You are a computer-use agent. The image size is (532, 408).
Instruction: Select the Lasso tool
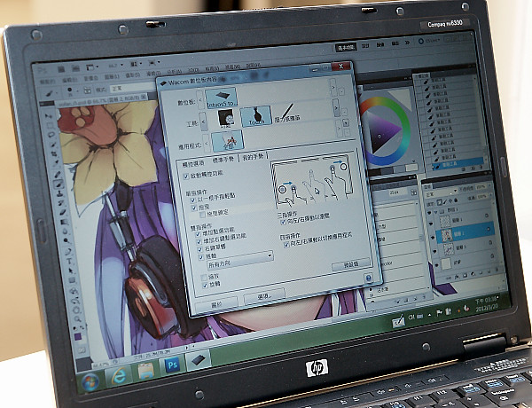51,135
